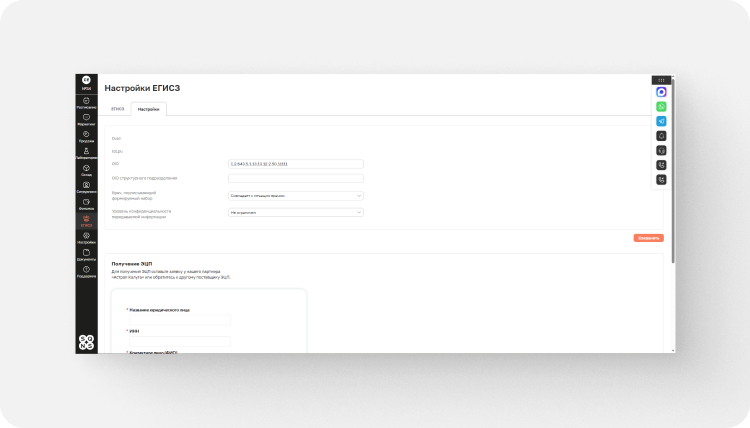Open the green WhatsApp widget icon

tap(661, 107)
